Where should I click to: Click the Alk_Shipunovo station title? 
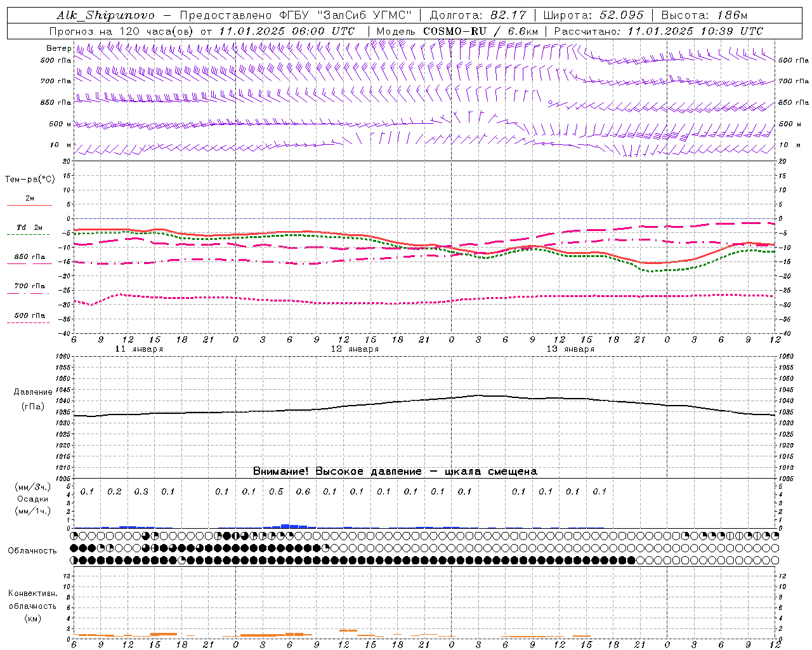[x=105, y=15]
